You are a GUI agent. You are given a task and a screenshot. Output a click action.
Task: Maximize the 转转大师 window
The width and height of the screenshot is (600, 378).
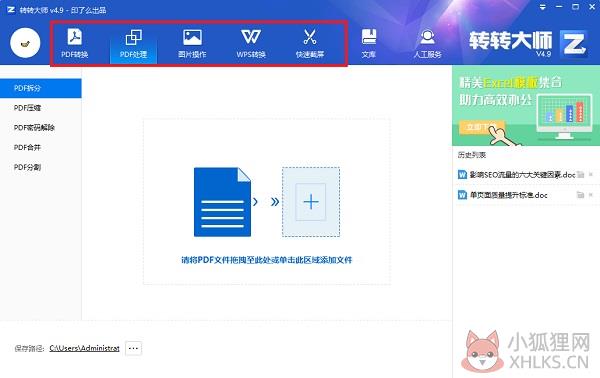[575, 7]
